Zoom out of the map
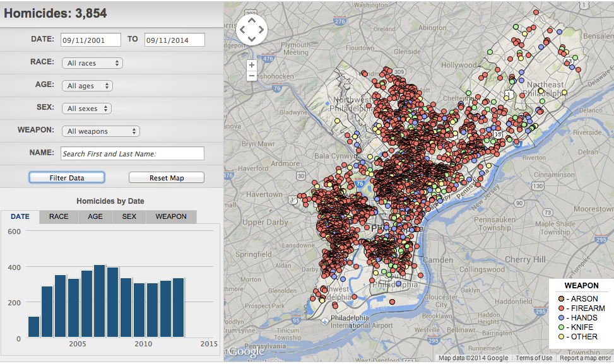The image size is (614, 364). tap(252, 76)
